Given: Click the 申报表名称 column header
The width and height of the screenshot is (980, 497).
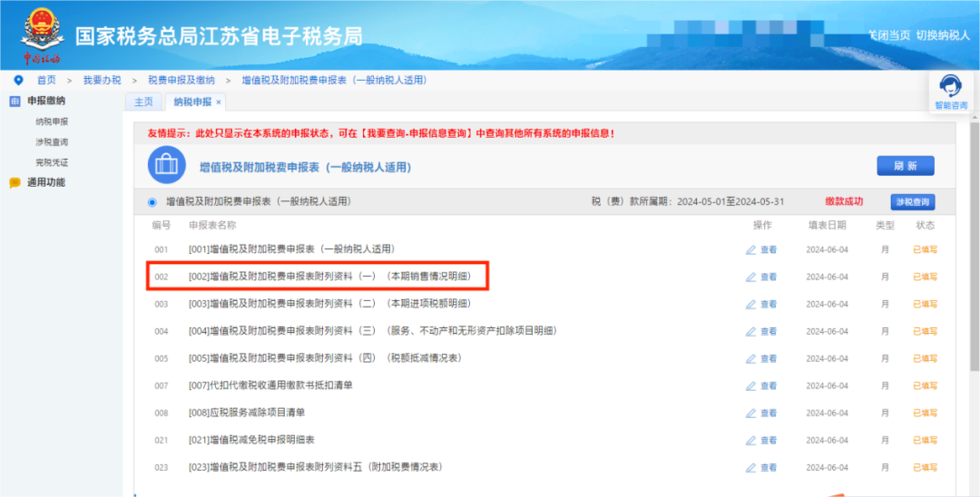Looking at the screenshot, I should point(212,226).
